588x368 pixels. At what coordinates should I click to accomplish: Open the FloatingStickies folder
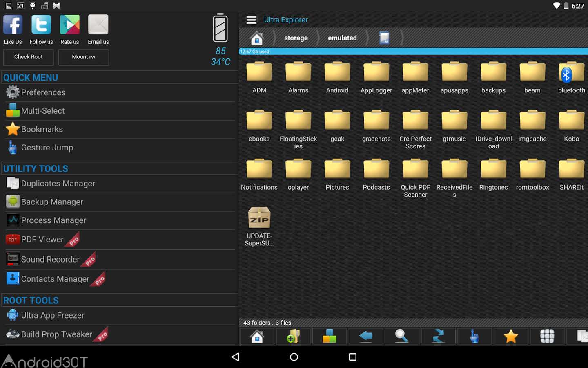click(x=298, y=130)
